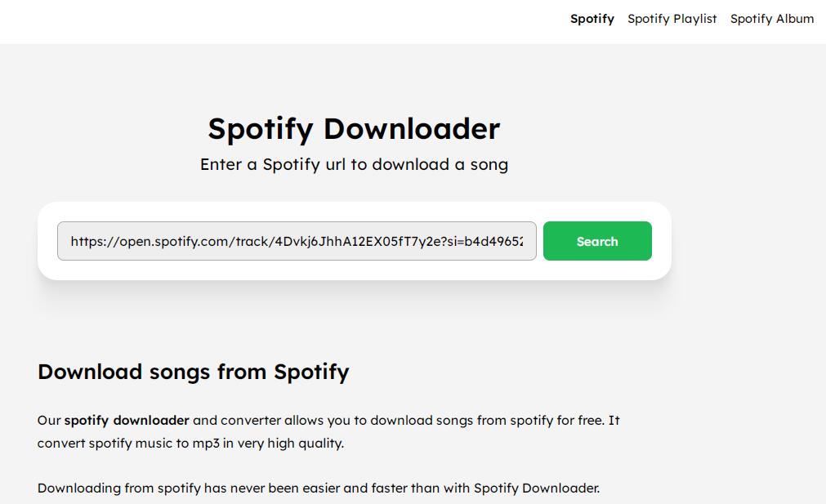This screenshot has width=826, height=504.
Task: Click the word "song" in the subtitle
Action: [x=489, y=164]
